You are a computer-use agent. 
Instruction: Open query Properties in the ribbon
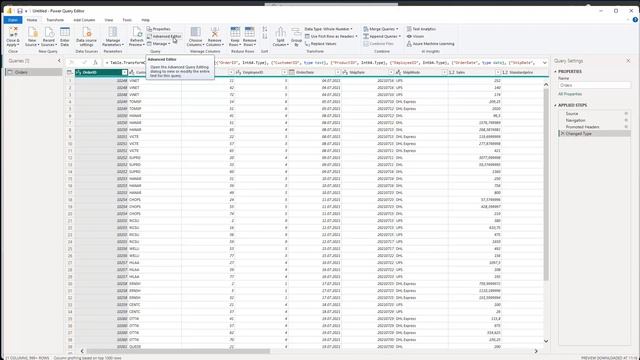point(158,29)
